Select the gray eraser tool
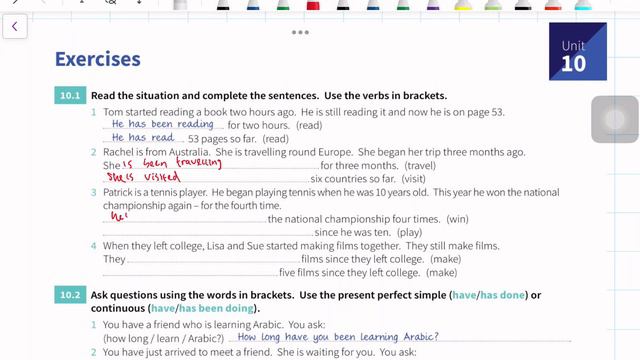640x360 pixels. 180,5
